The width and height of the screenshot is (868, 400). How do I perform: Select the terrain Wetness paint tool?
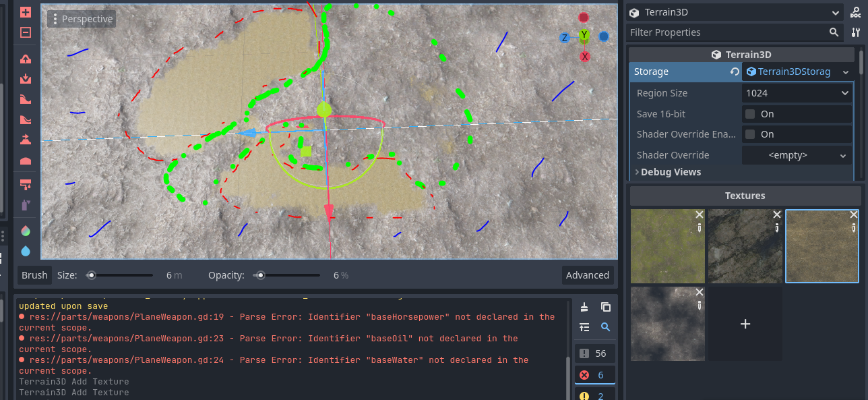point(25,251)
